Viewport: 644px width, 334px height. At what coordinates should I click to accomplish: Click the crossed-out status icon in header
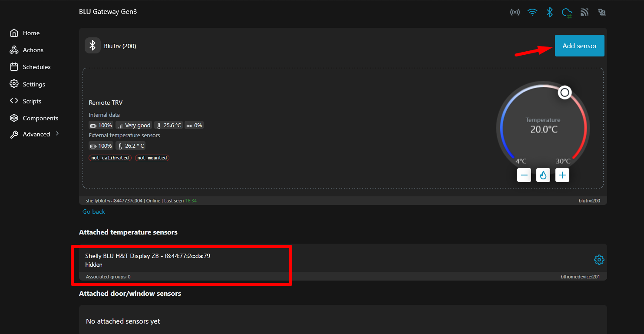pos(601,12)
